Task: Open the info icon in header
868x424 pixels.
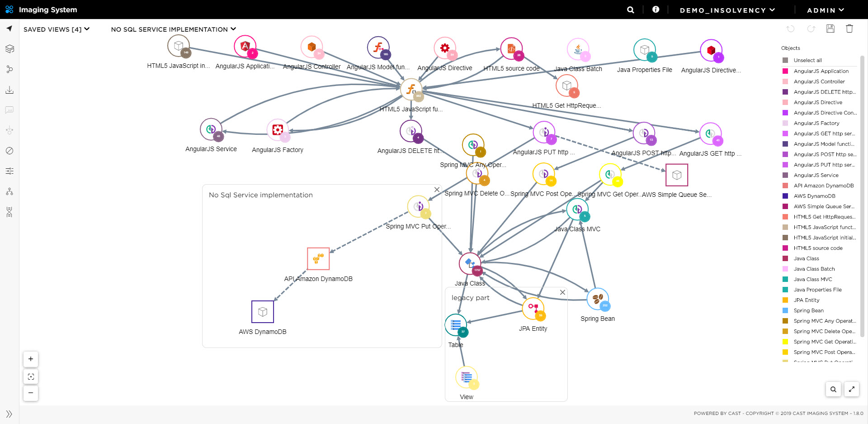Action: [656, 10]
